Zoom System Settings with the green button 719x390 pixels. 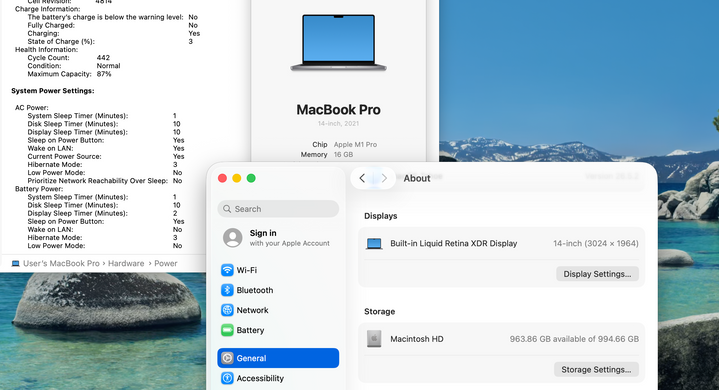point(251,178)
